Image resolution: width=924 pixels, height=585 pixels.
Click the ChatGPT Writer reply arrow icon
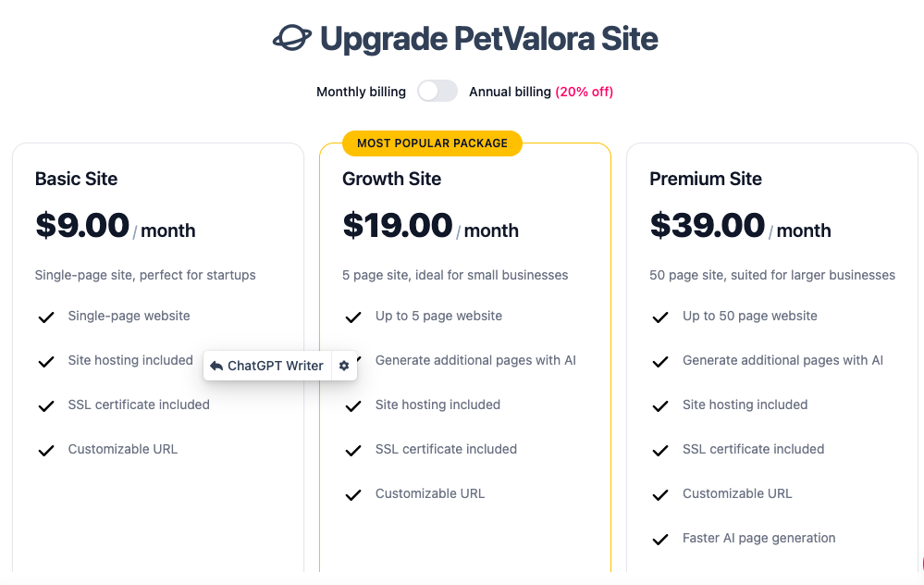point(216,366)
